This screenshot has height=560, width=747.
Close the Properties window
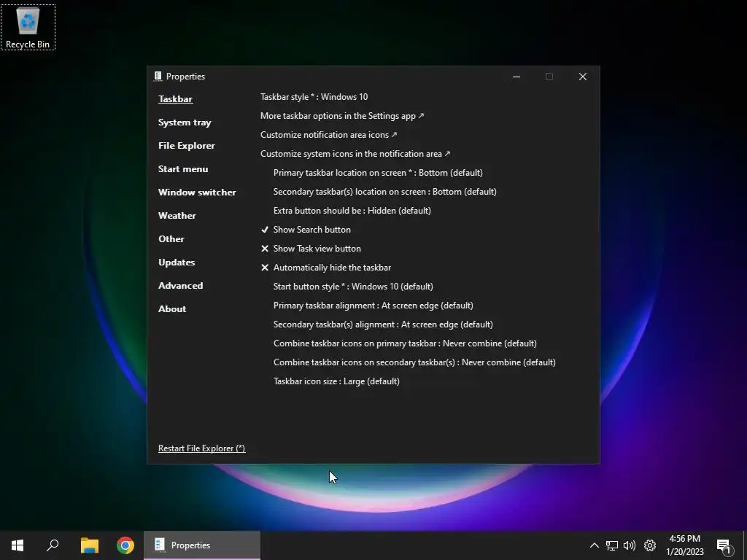[x=583, y=77]
